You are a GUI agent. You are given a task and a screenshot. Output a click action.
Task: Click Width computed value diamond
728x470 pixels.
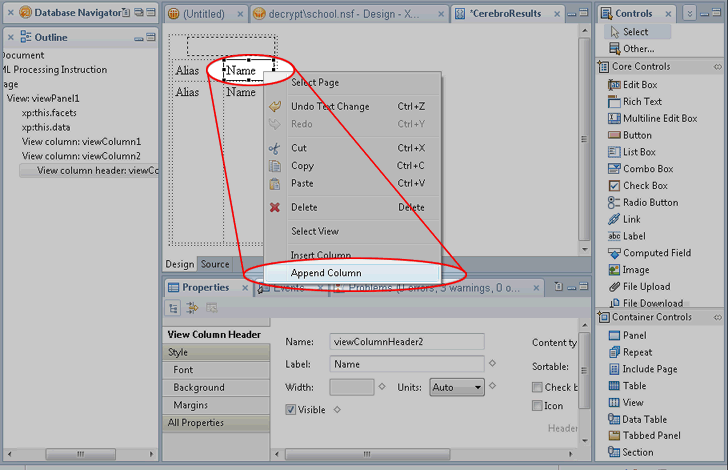pos(382,386)
